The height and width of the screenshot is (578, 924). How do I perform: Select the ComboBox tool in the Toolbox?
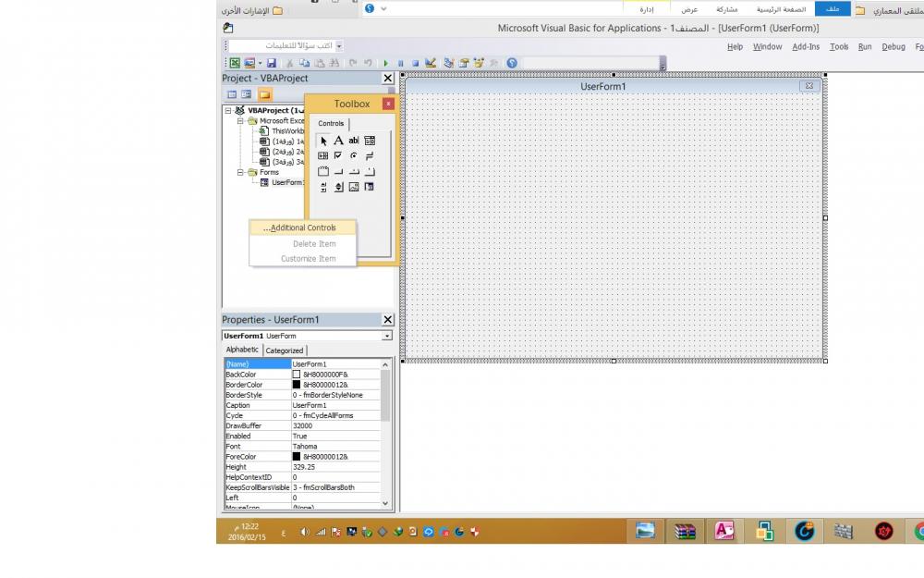pyautogui.click(x=370, y=141)
